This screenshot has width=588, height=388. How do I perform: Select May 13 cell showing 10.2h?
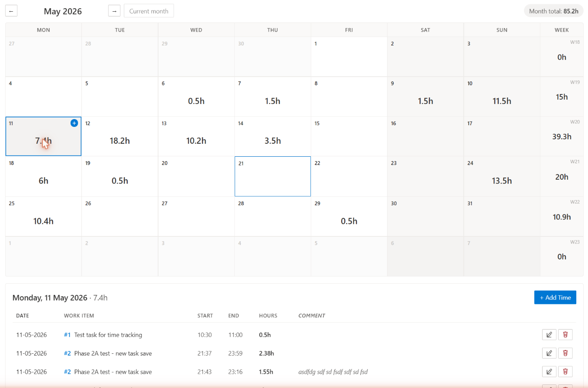[x=196, y=136]
